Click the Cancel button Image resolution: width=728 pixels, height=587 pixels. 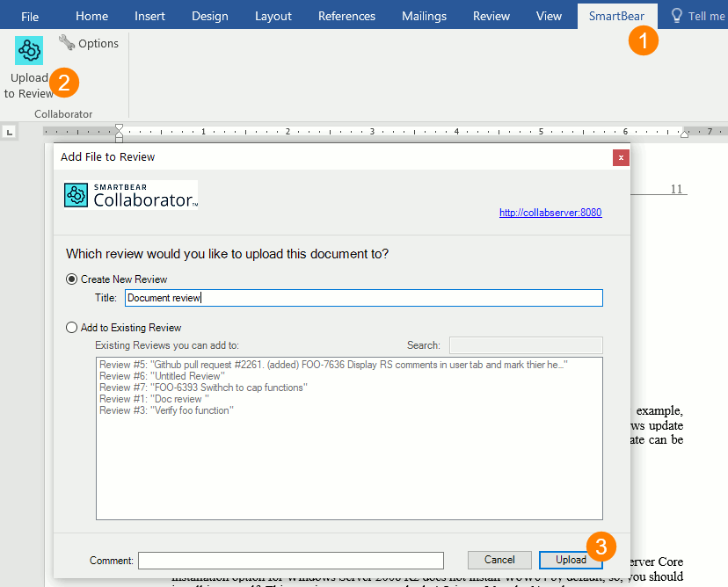tap(499, 560)
